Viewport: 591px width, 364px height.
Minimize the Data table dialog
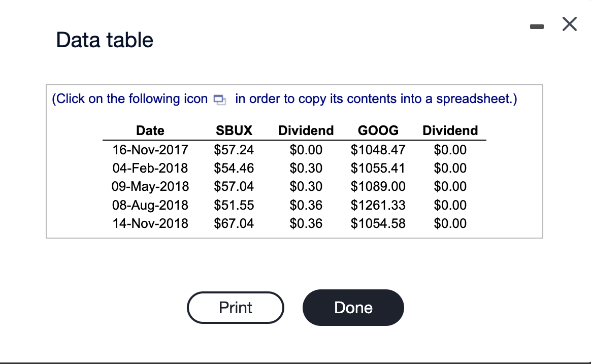(x=537, y=26)
